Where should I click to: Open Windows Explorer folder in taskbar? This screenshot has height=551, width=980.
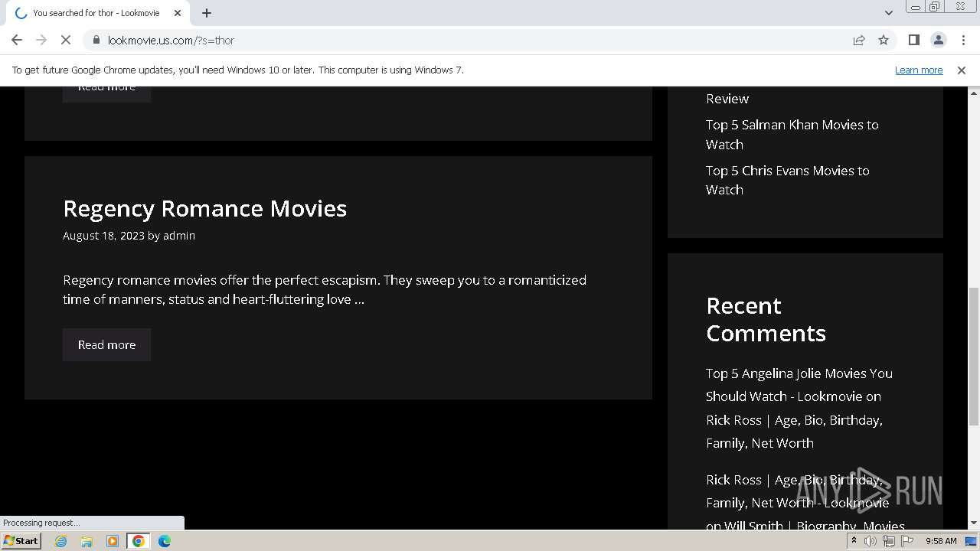[87, 541]
